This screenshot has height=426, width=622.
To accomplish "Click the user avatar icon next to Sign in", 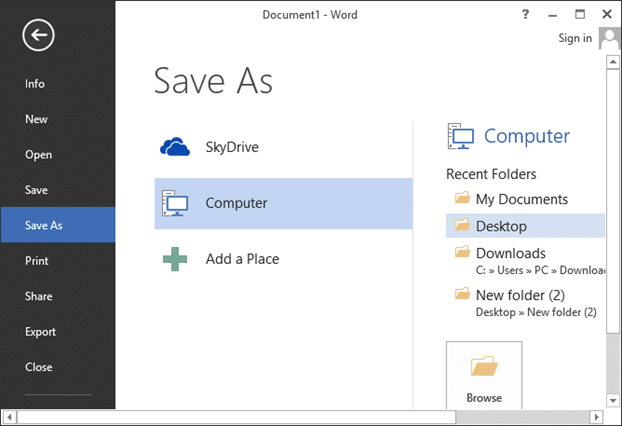I will click(609, 38).
